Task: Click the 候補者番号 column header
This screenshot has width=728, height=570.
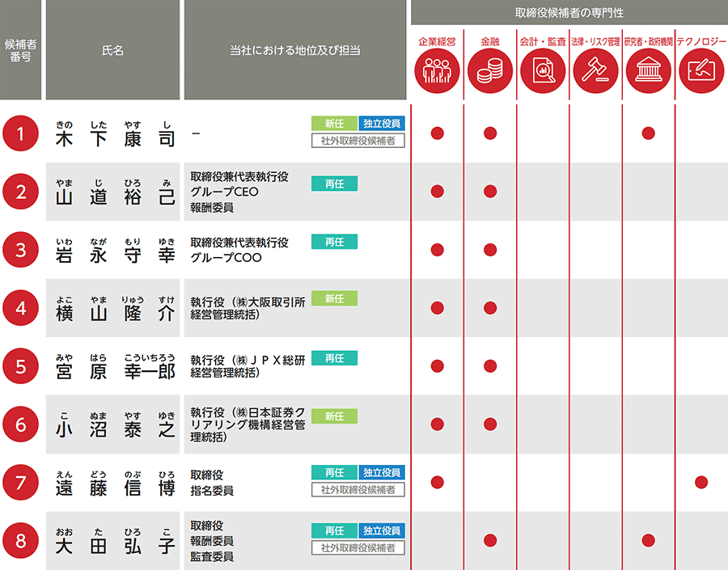Action: point(20,50)
